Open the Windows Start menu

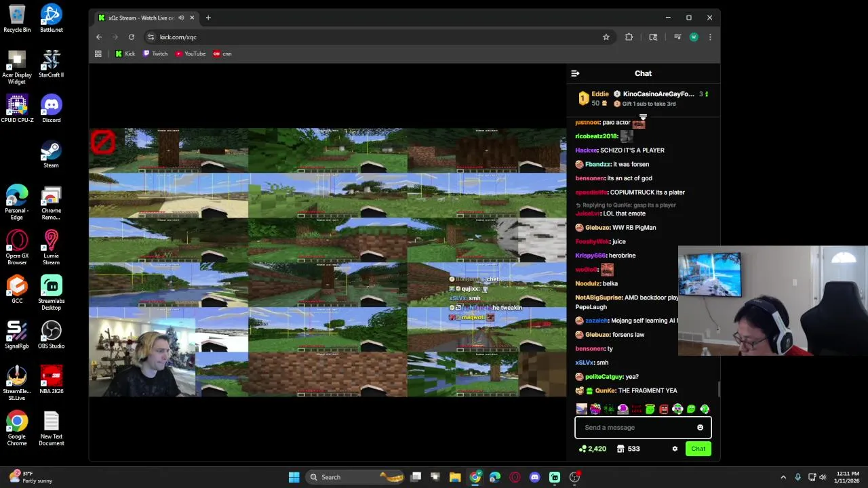click(294, 477)
